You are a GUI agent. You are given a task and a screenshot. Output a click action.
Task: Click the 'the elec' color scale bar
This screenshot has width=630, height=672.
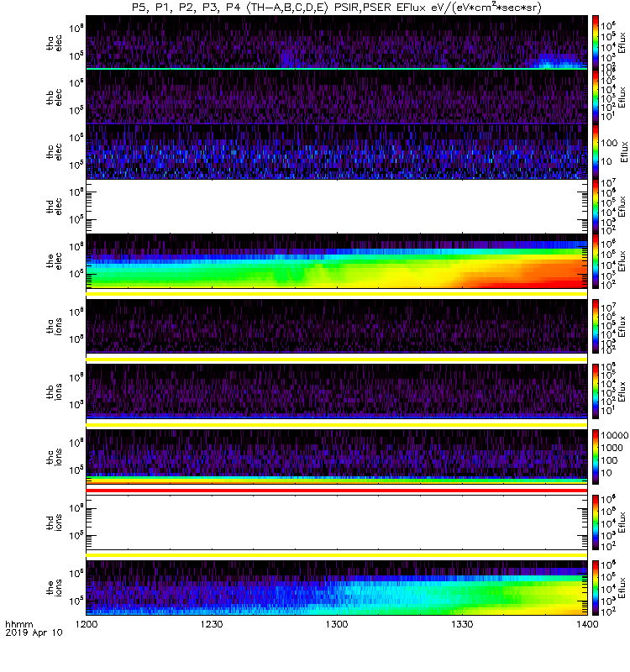tap(596, 261)
